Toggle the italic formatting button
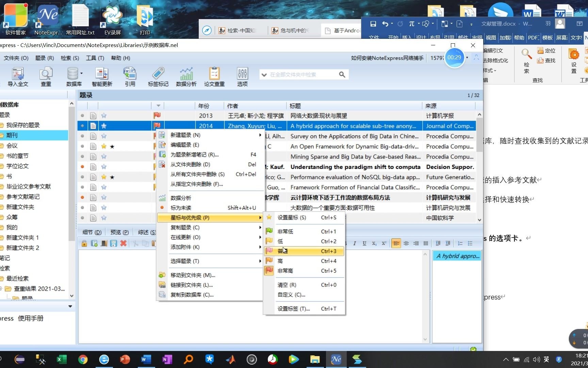The image size is (588, 368). [354, 243]
